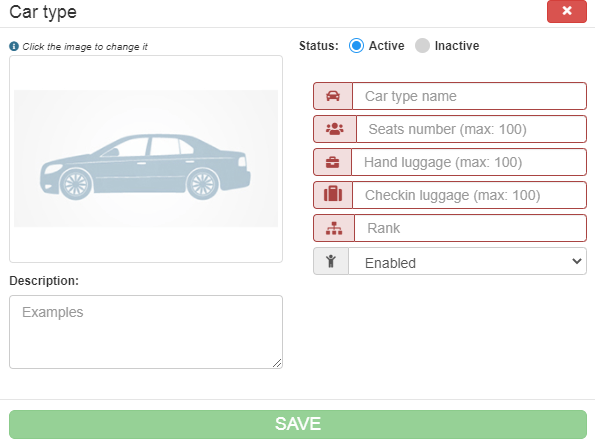Click the child icon beside Enabled dropdown
This screenshot has width=595, height=446.
coord(331,261)
